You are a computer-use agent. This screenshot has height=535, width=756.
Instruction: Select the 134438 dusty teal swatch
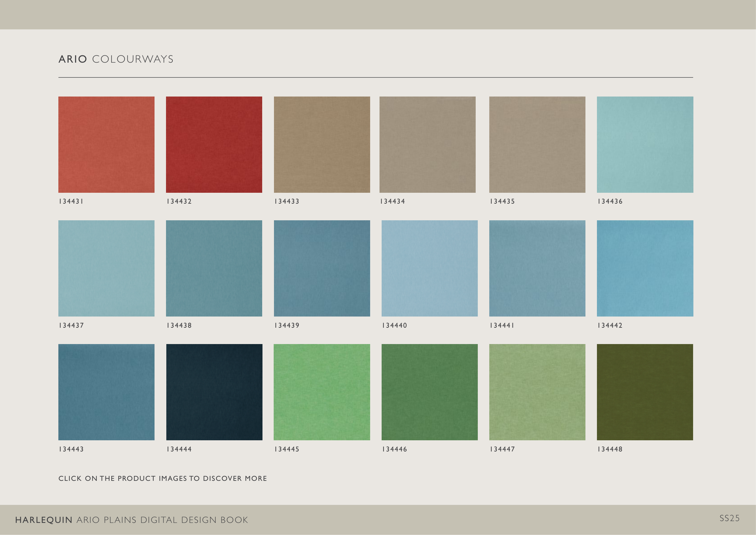pyautogui.click(x=214, y=268)
